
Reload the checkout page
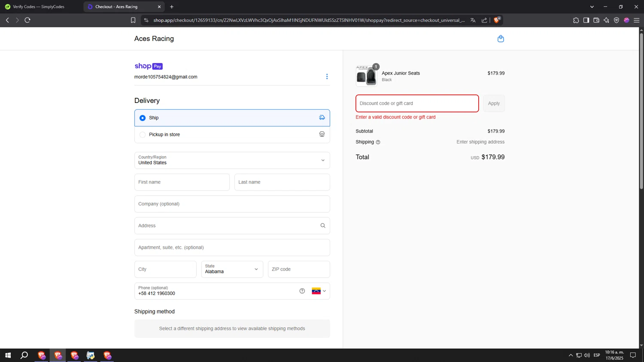pos(27,20)
